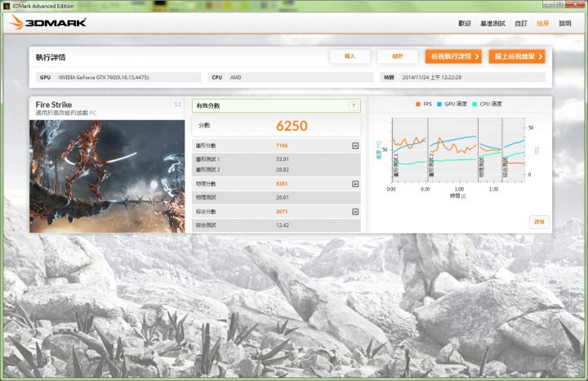Click the CPU field showing AMD
Image resolution: width=588 pixels, height=381 pixels.
click(x=291, y=78)
